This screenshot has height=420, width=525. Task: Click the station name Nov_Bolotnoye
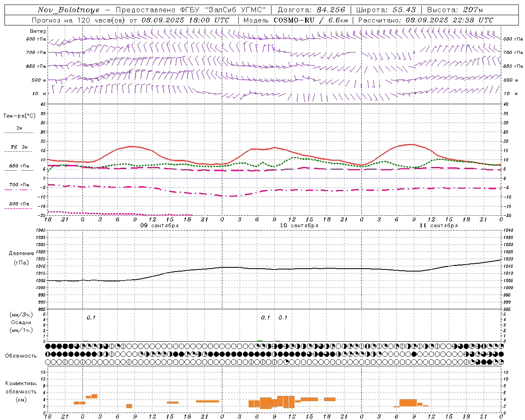coord(68,10)
